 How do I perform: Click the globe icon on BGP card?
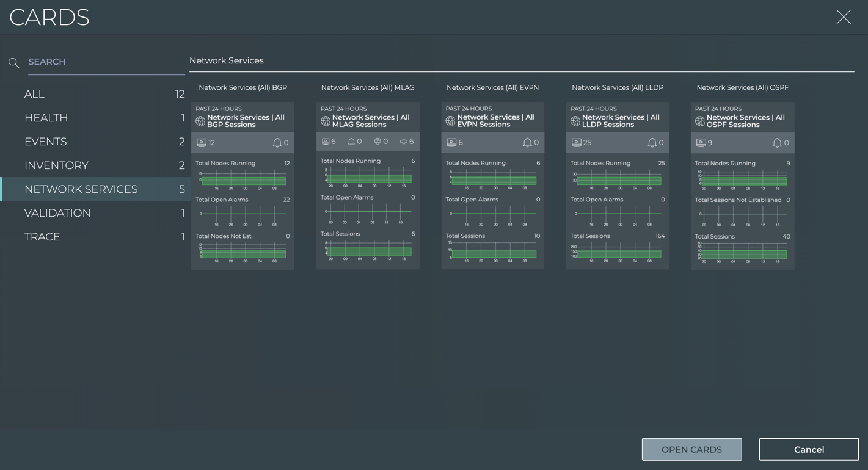pyautogui.click(x=200, y=121)
